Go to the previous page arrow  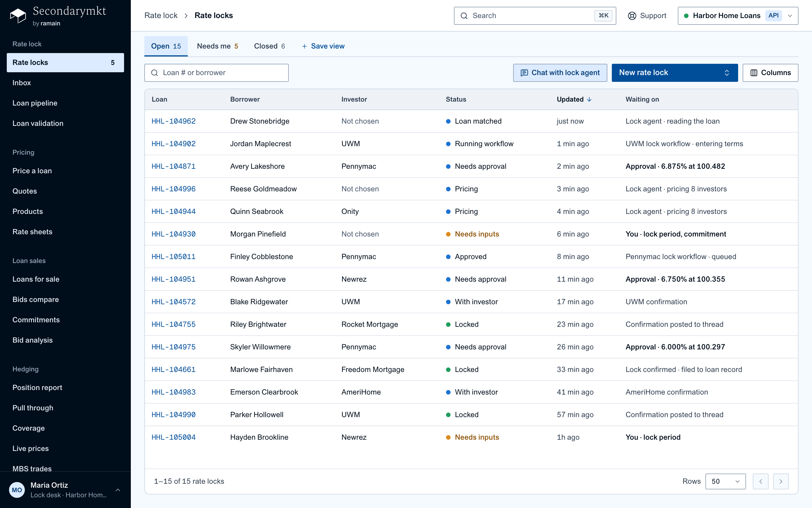[760, 481]
